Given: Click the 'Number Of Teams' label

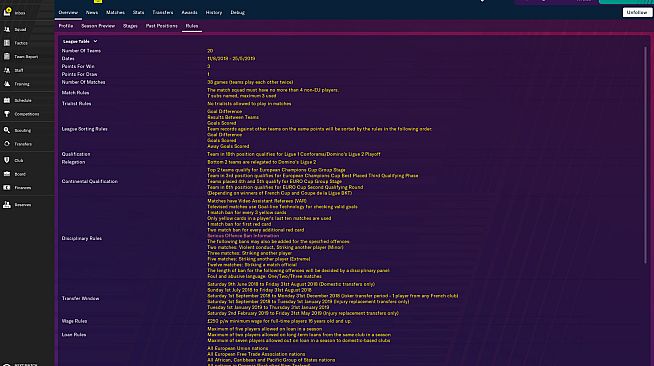Looking at the screenshot, I should pyautogui.click(x=81, y=51).
